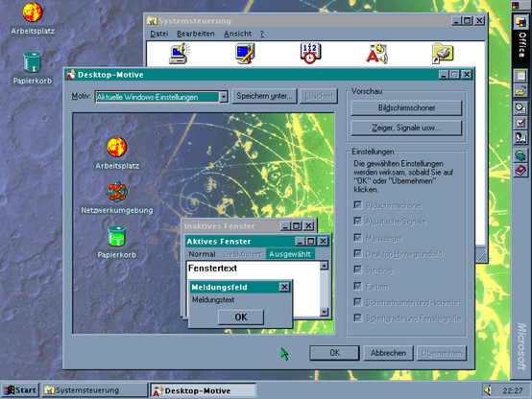Click the Löschen button
Screen dimensions: 532x399
[318, 96]
